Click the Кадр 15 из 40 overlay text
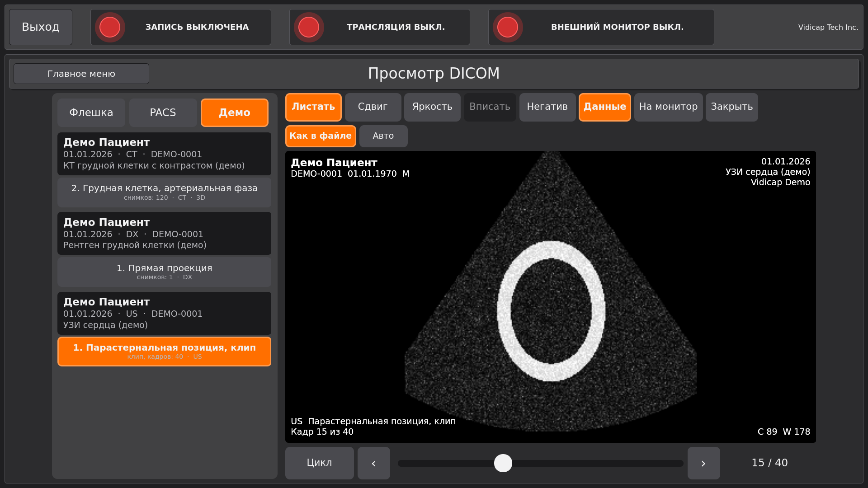This screenshot has width=868, height=488. [322, 432]
